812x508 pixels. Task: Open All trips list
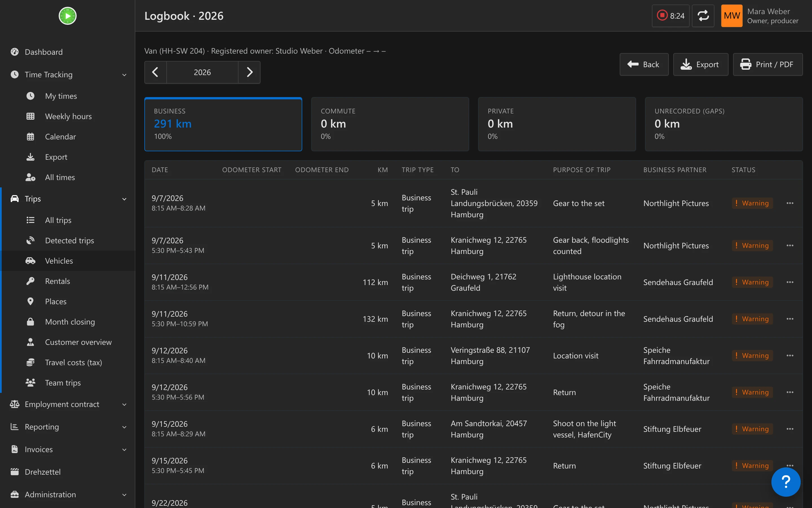[x=67, y=220]
